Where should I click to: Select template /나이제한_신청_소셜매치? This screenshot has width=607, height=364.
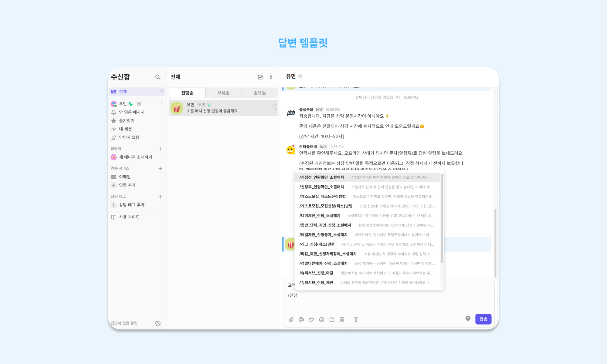[367, 216]
